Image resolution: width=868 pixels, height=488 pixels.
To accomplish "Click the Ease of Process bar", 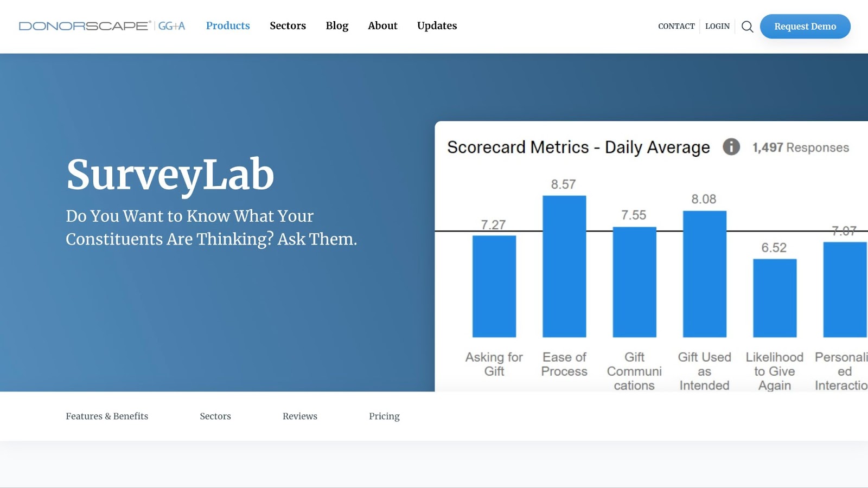I will (564, 266).
